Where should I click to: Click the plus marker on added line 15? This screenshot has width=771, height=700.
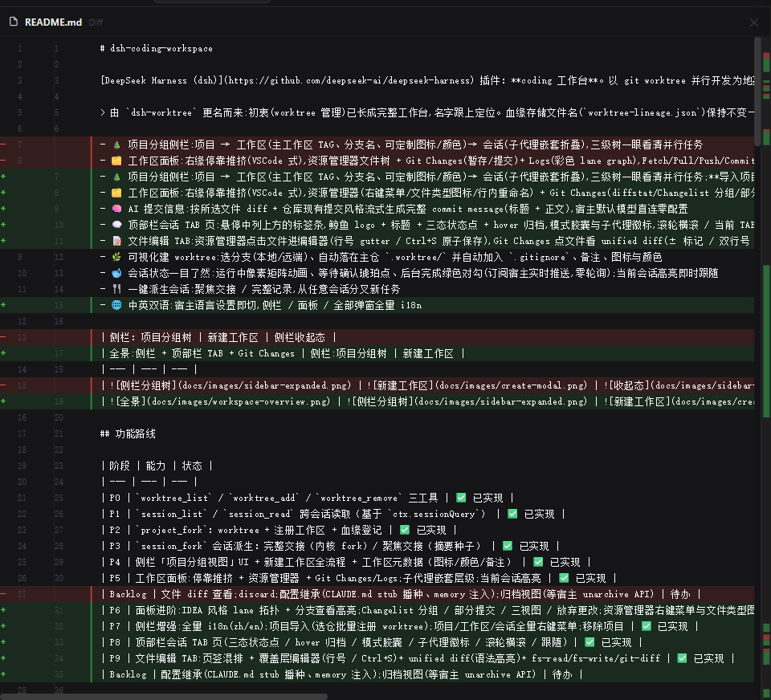(3, 305)
